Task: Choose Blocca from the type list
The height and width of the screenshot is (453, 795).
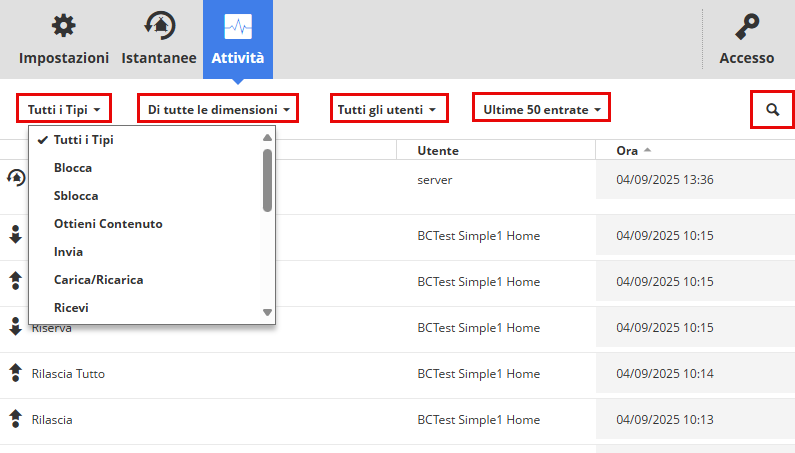Action: pos(73,168)
